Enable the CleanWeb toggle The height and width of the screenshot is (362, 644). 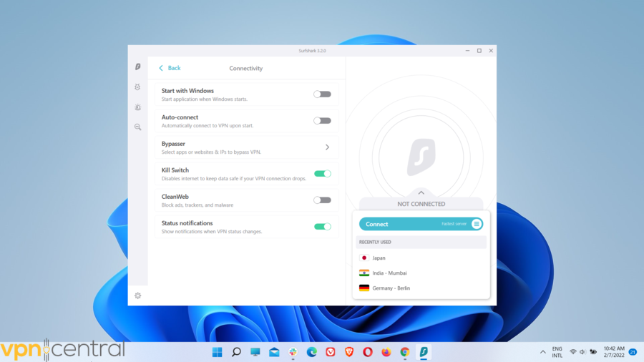322,200
